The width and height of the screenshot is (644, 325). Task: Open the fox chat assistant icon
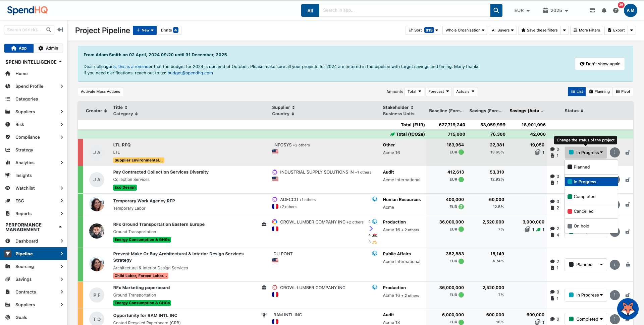[628, 309]
